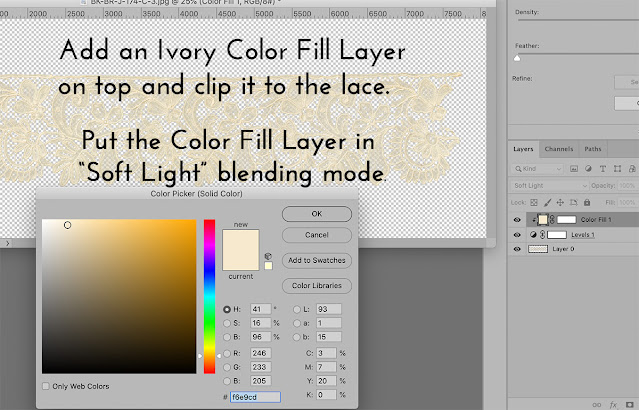Click the vertical hue spectrum slider

point(209,296)
